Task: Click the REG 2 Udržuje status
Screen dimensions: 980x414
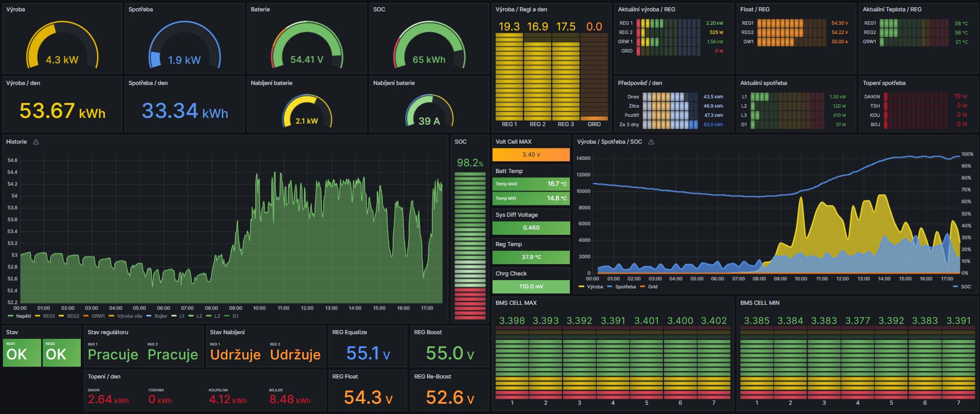Action: [x=295, y=354]
